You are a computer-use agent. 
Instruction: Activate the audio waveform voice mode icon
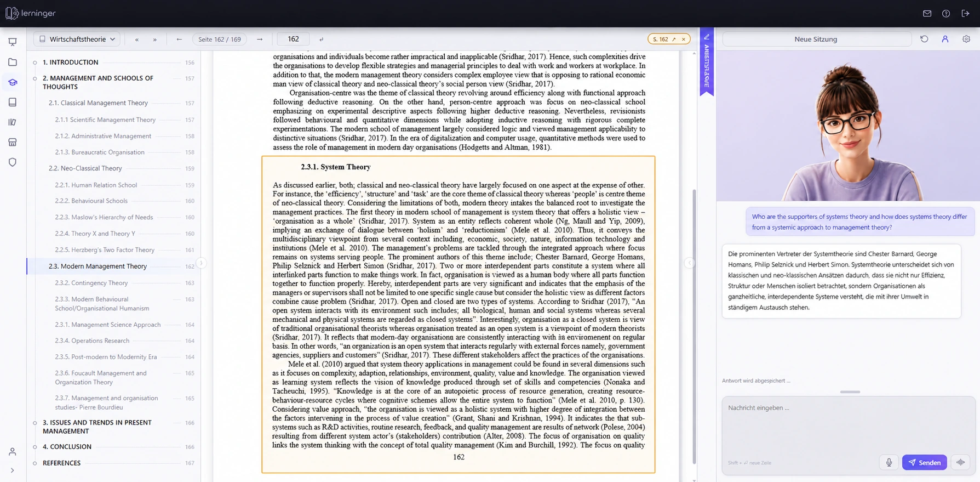[961, 462]
